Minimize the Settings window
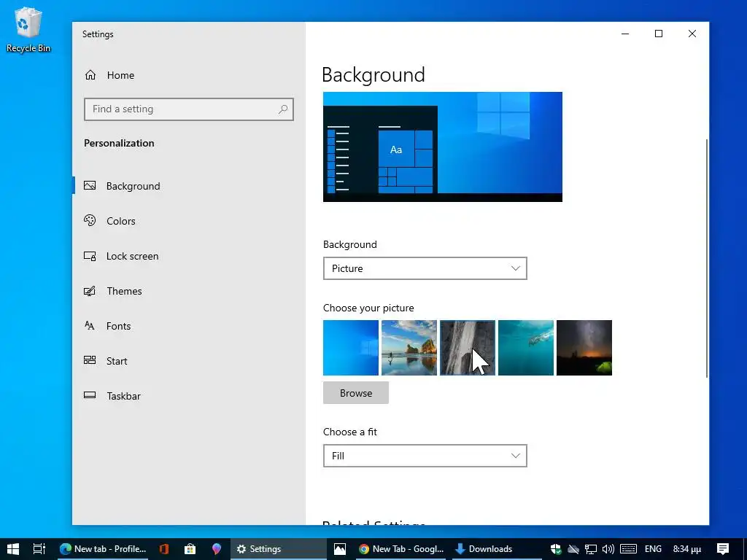The width and height of the screenshot is (747, 560). click(625, 34)
